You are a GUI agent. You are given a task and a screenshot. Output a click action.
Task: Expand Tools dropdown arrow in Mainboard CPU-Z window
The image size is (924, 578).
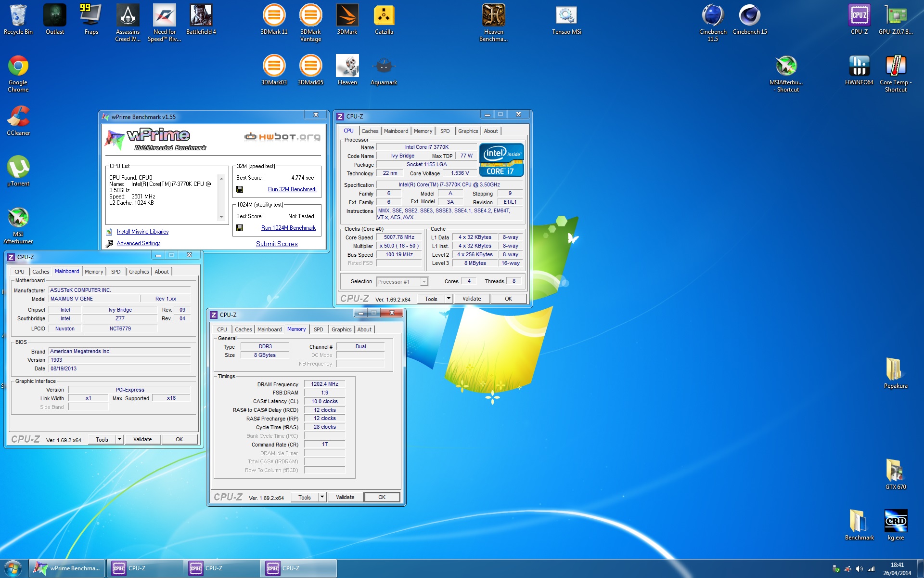(119, 439)
